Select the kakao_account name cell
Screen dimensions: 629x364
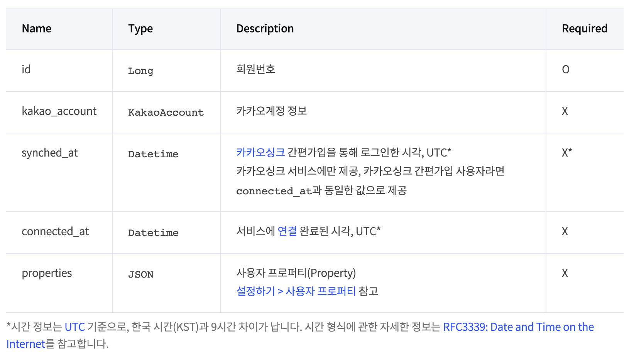59,111
